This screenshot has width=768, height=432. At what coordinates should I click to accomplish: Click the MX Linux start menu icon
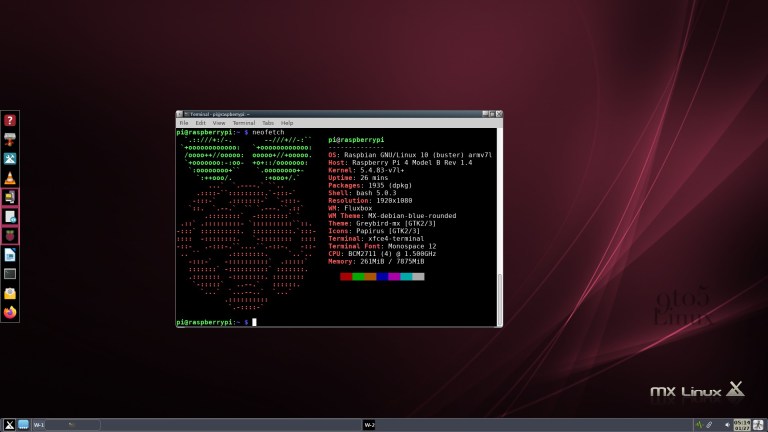[x=9, y=424]
